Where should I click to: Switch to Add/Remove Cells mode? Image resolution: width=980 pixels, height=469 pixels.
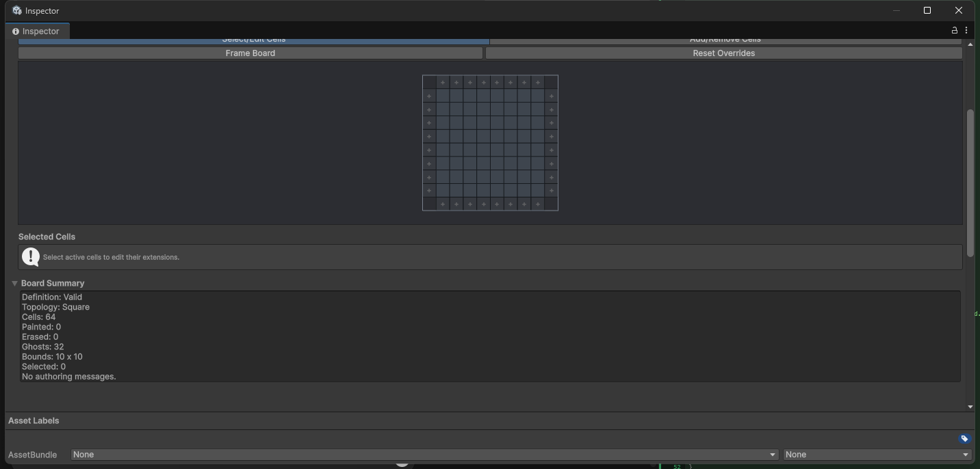[x=725, y=40]
